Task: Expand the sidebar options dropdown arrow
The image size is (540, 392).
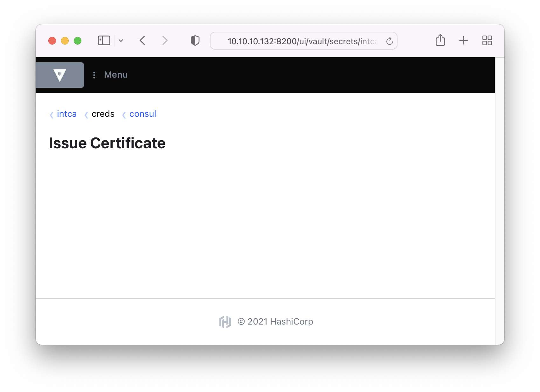Action: (121, 41)
